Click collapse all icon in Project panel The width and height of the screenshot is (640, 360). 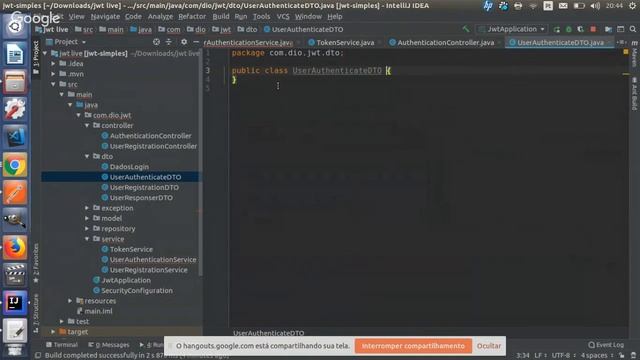point(169,42)
